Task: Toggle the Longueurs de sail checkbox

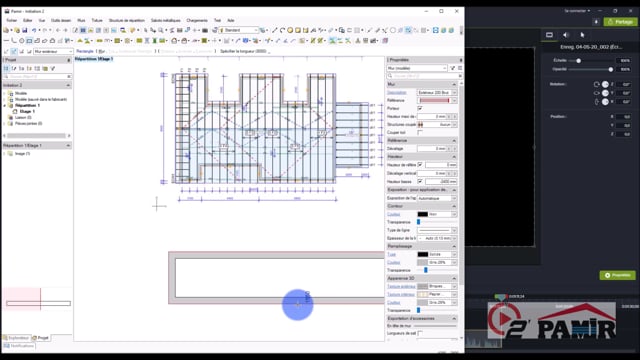Action: click(x=420, y=333)
